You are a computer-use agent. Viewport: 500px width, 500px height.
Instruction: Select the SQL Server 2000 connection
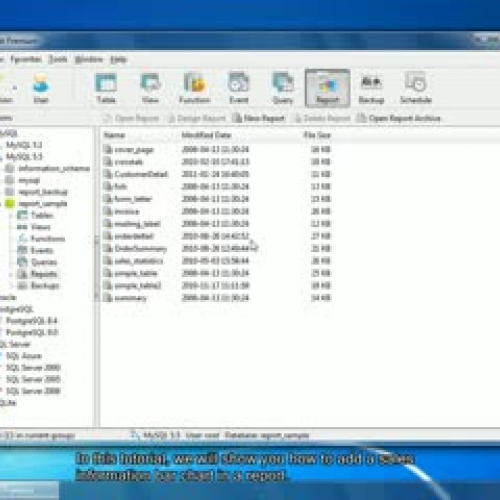[33, 368]
